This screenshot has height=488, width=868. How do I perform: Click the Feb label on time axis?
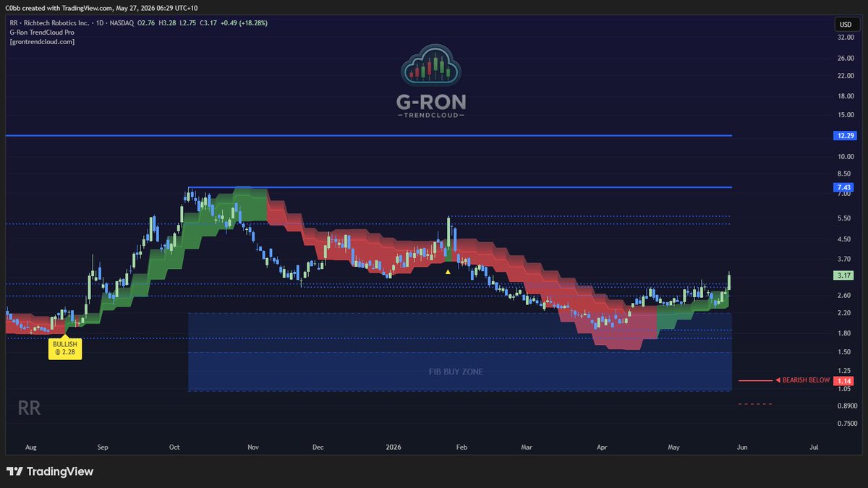[462, 448]
